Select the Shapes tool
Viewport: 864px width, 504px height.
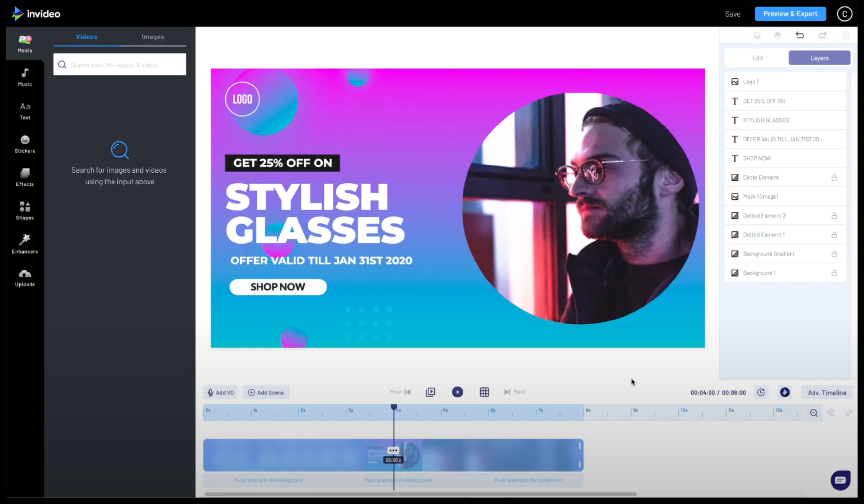click(x=25, y=210)
